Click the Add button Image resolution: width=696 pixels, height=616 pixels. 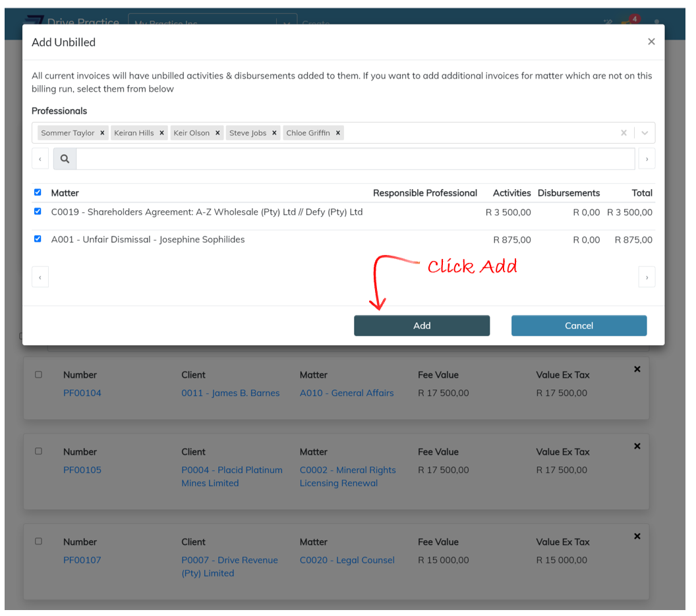coord(422,325)
